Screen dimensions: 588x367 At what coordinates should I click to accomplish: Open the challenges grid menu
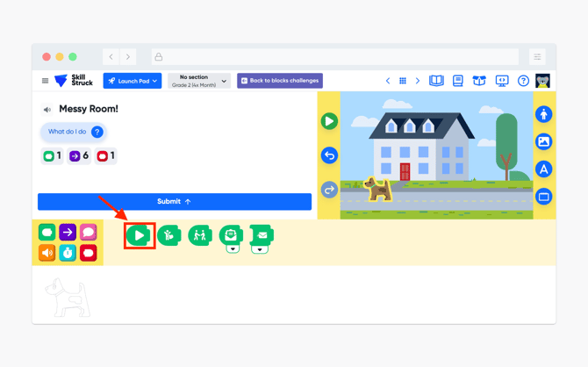[402, 81]
